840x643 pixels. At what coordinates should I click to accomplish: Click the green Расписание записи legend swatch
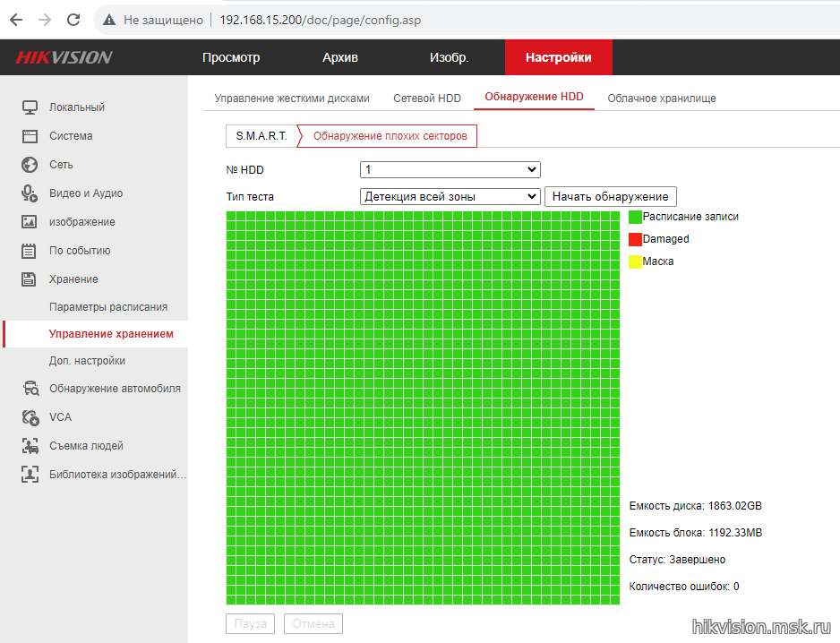635,217
